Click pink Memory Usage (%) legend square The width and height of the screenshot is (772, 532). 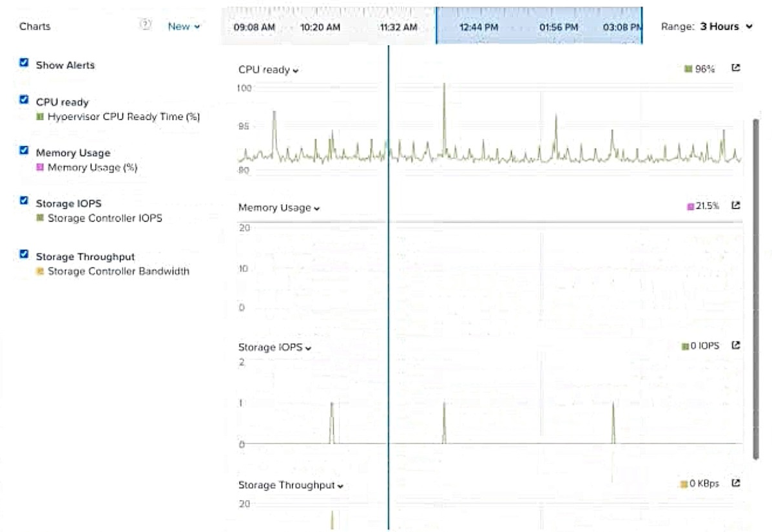[x=39, y=167]
